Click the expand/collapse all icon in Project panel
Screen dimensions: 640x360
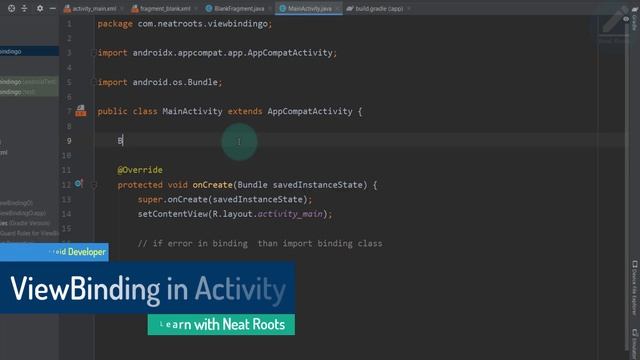(24, 8)
